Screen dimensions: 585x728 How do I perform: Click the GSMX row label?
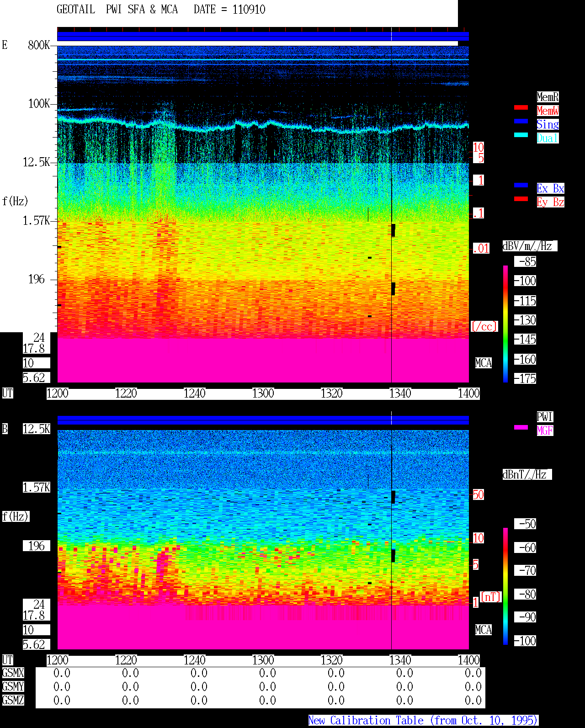13,673
